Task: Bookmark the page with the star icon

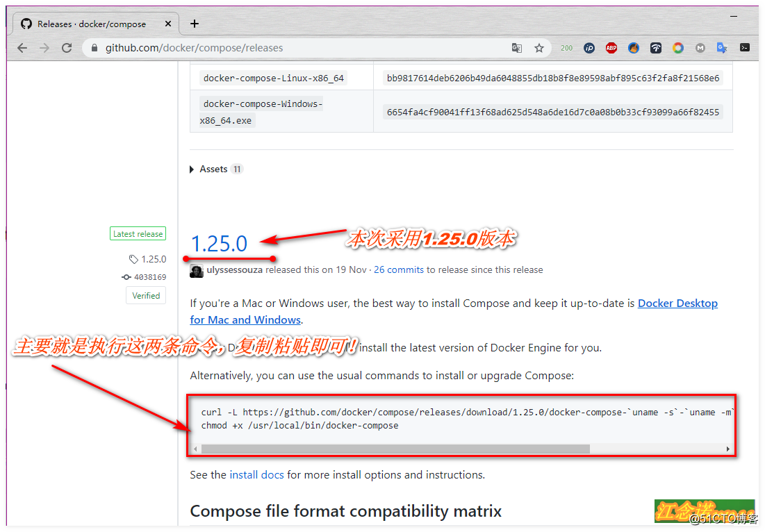Action: click(x=538, y=48)
